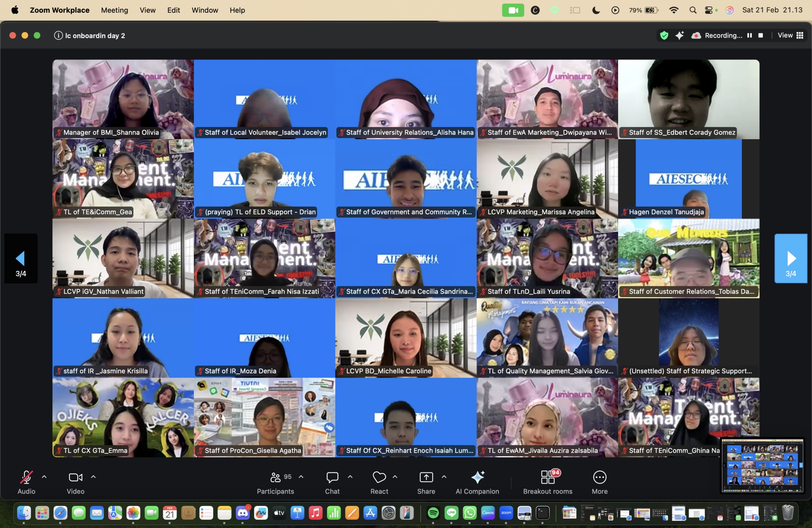Screen dimensions: 812x528
Task: Go to previous gallery page
Action: click(x=21, y=259)
